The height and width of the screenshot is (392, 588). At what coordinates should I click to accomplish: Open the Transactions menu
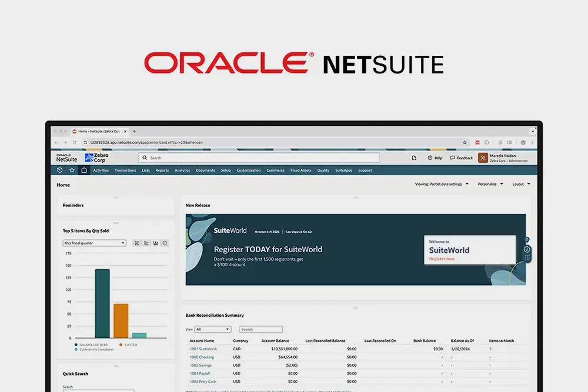point(125,170)
